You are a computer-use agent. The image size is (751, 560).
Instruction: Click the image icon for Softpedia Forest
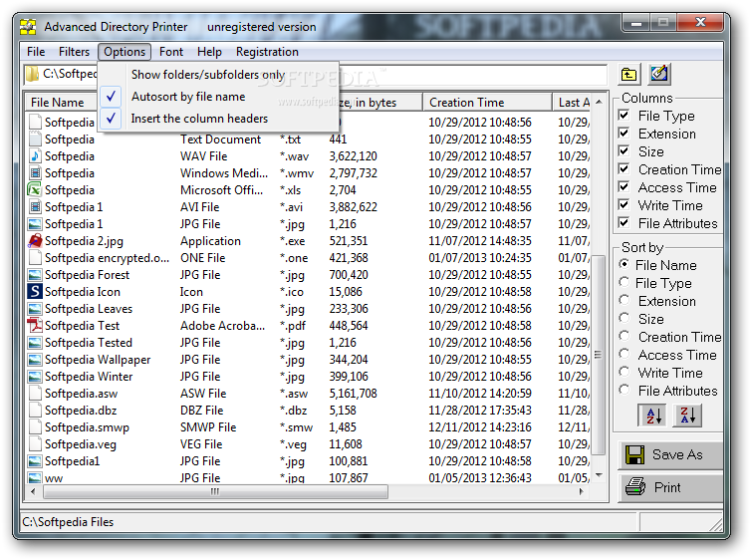(x=35, y=274)
